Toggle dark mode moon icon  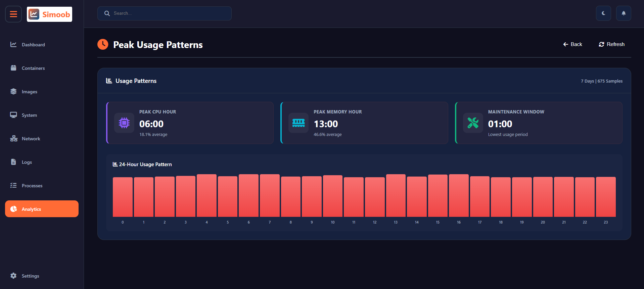pos(603,13)
